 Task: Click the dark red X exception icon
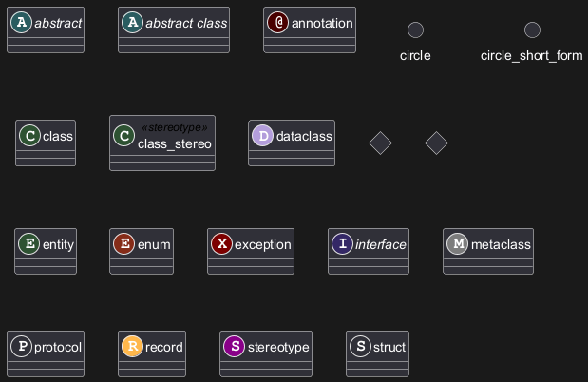coord(221,244)
